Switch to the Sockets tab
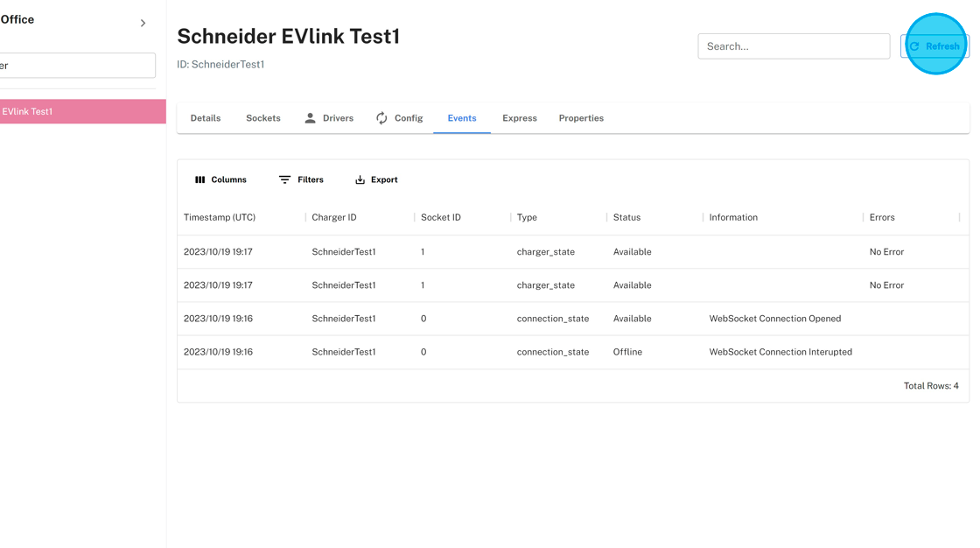The height and width of the screenshot is (548, 980). coord(263,118)
